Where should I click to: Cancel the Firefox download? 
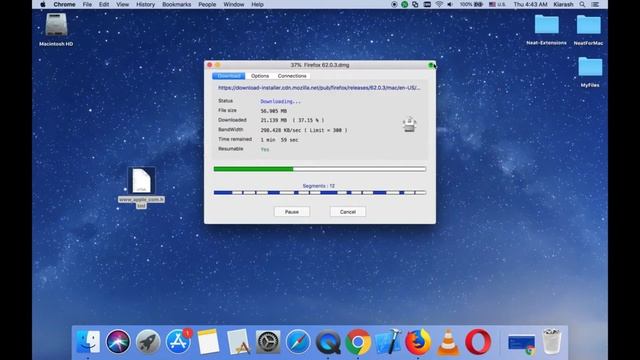pyautogui.click(x=348, y=212)
